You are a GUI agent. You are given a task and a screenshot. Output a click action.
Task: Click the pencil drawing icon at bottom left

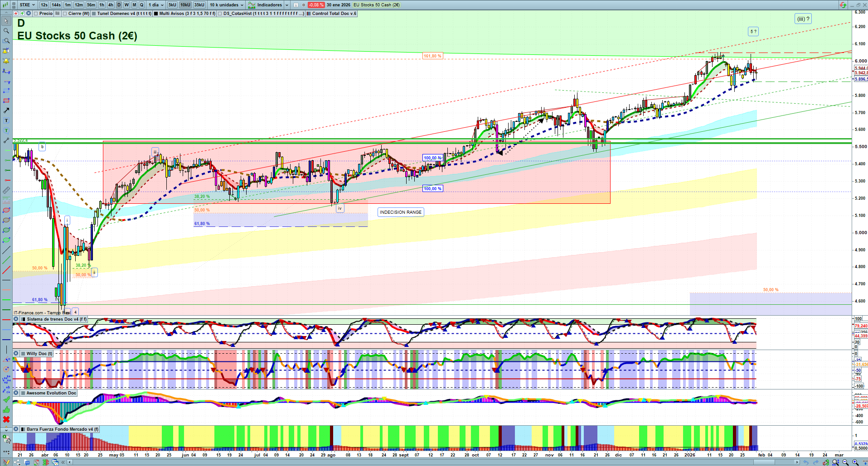pos(6,462)
